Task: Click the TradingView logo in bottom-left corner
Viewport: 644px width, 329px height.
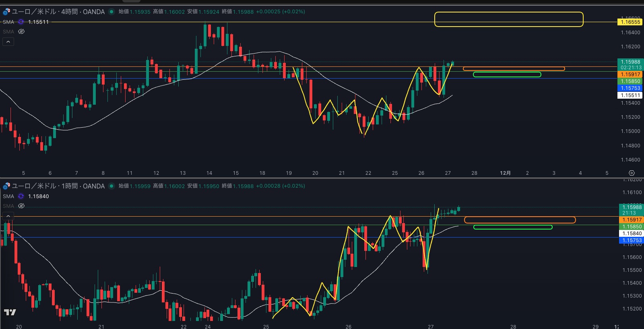Action: [x=10, y=312]
